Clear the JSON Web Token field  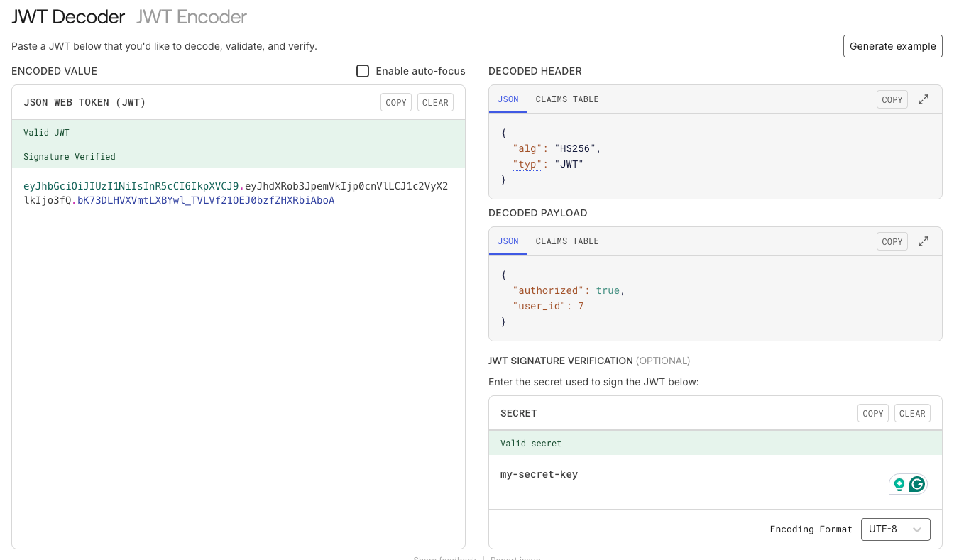(x=435, y=103)
